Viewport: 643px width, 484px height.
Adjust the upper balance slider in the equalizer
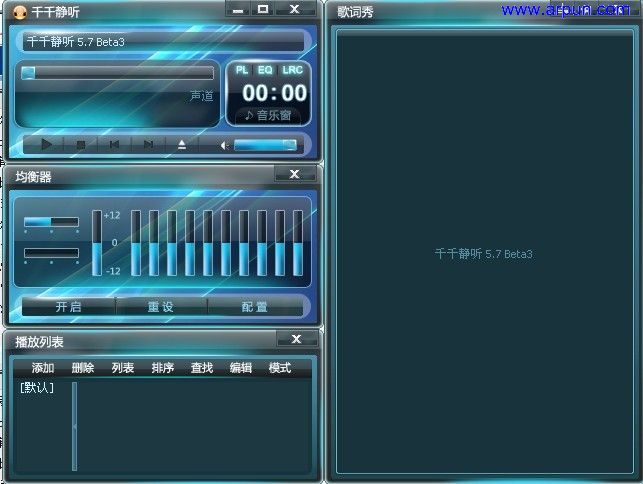[51, 222]
